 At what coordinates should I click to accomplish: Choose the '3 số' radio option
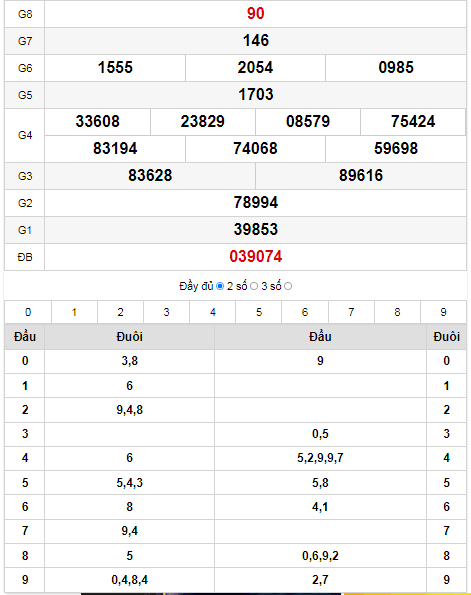point(288,286)
